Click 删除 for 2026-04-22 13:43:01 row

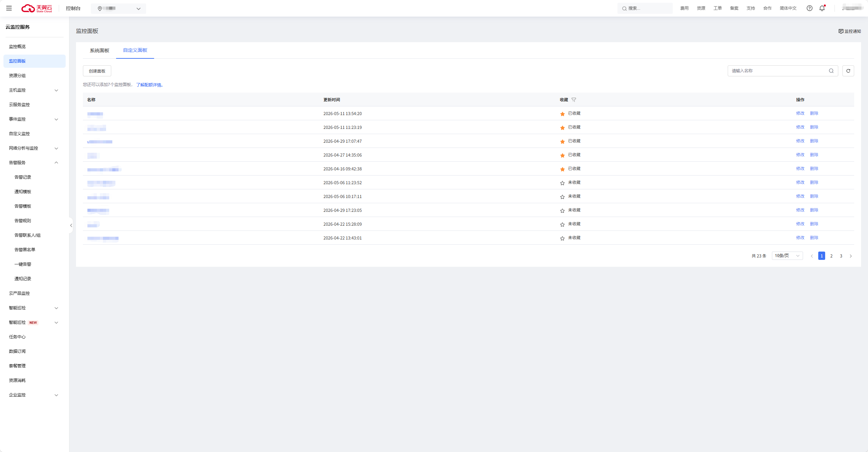(814, 238)
